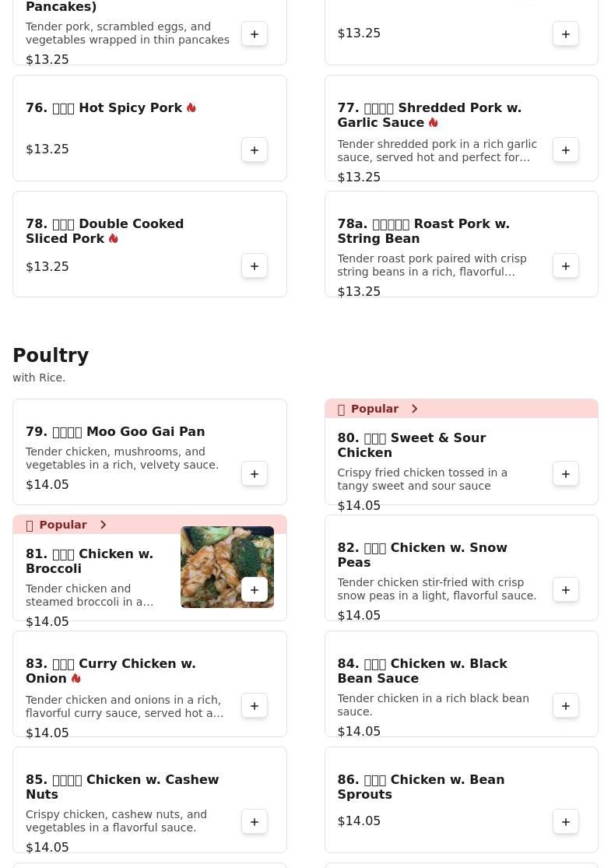Add Chicken w. Broccoli to cart
This screenshot has height=868, width=611.
point(255,589)
